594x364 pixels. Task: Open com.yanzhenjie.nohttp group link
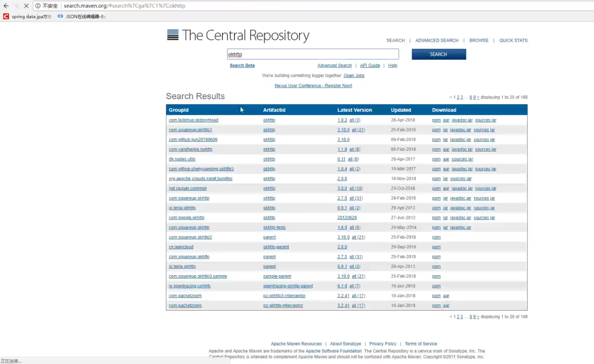191,150
